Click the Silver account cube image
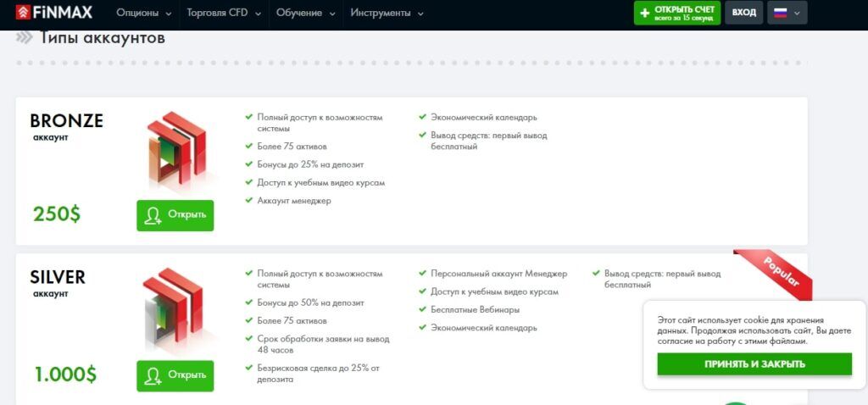 pyautogui.click(x=173, y=309)
